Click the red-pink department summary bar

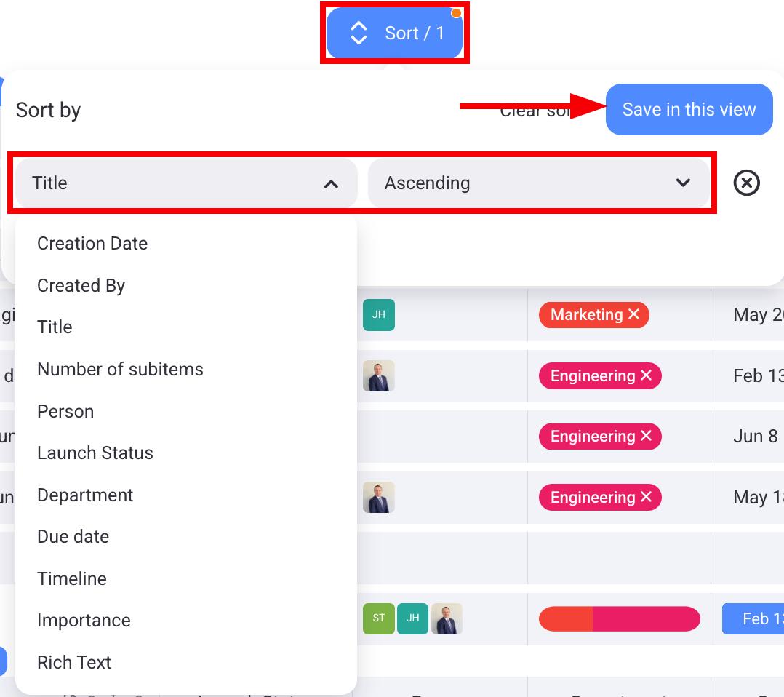click(619, 619)
